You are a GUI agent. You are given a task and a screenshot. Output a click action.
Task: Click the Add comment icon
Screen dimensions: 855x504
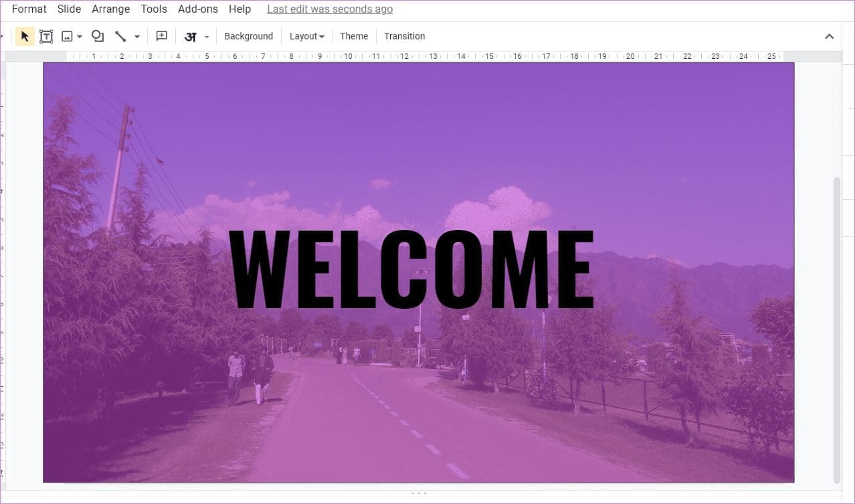click(x=161, y=36)
